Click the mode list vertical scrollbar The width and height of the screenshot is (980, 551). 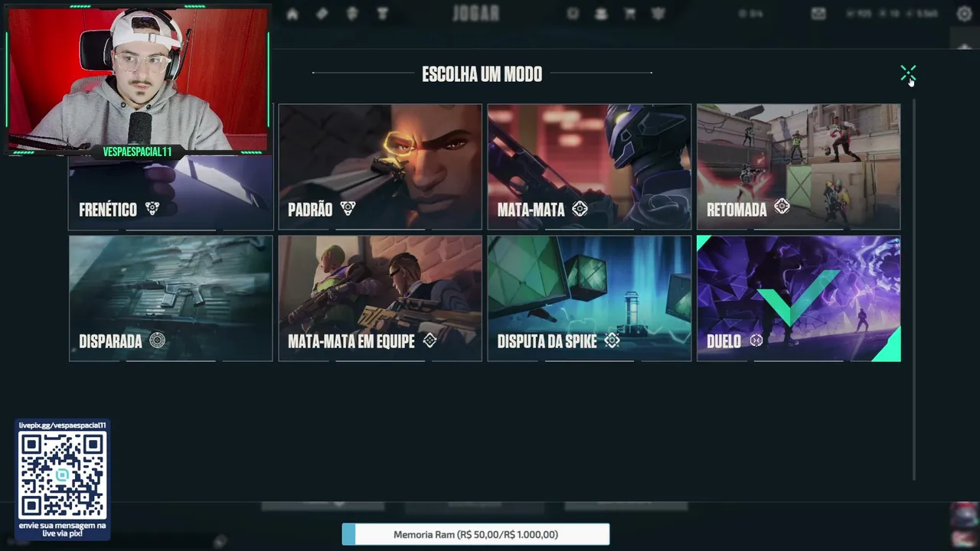click(914, 289)
